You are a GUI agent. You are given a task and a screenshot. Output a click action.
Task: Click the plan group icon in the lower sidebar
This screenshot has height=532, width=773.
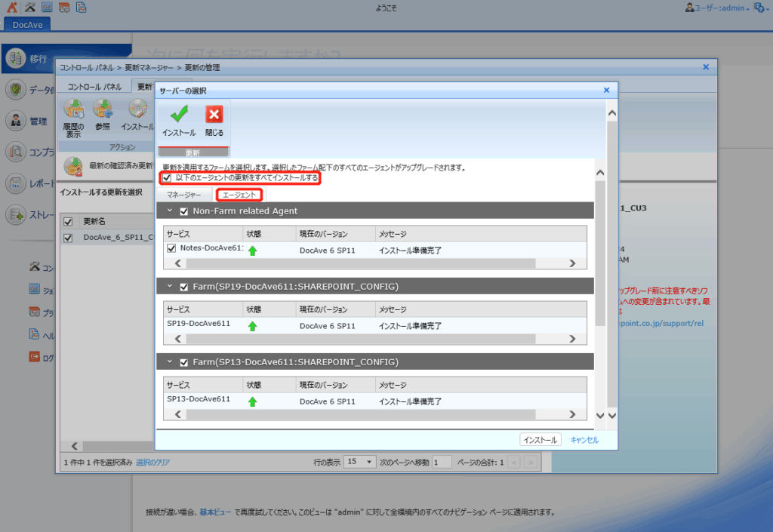coord(35,312)
